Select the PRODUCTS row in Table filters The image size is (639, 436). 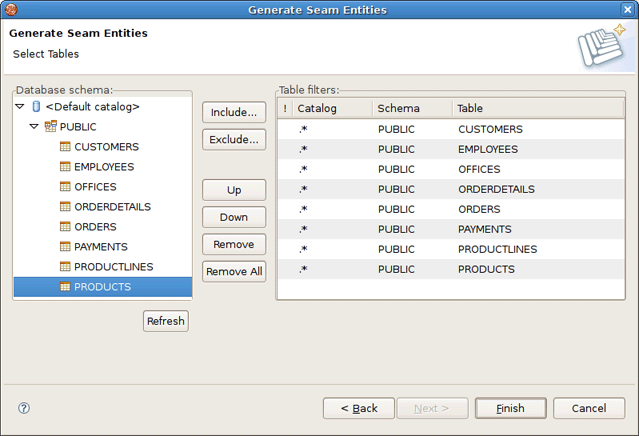coord(486,269)
